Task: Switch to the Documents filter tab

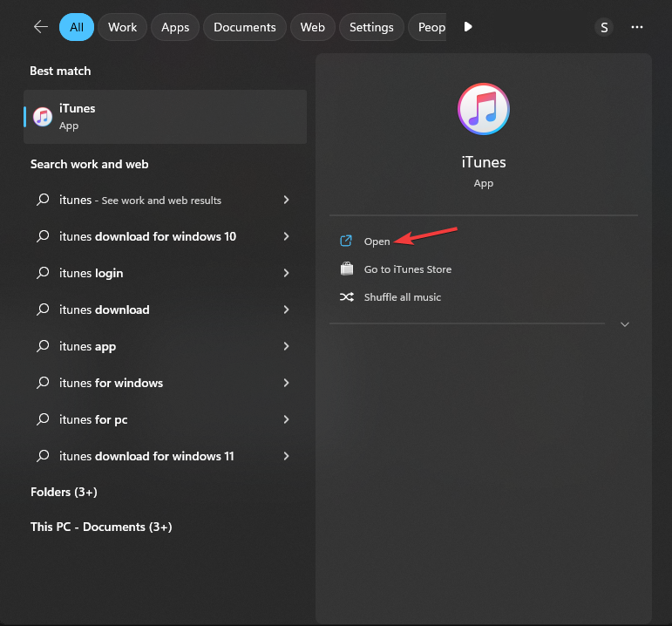Action: click(x=245, y=27)
